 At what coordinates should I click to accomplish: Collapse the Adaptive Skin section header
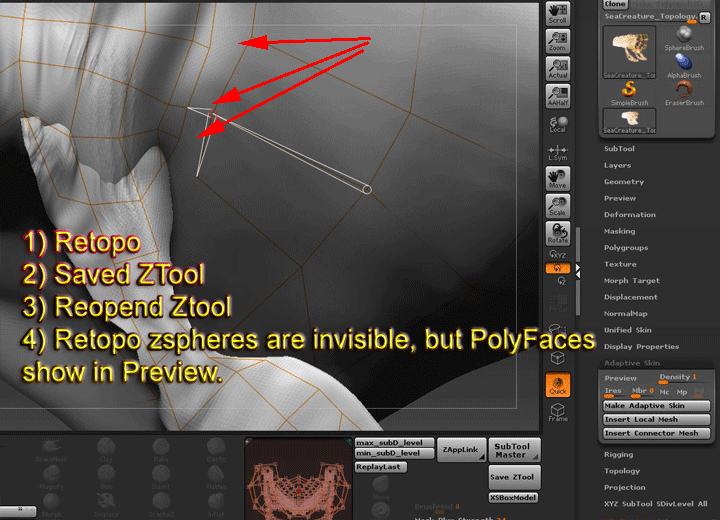pyautogui.click(x=631, y=363)
